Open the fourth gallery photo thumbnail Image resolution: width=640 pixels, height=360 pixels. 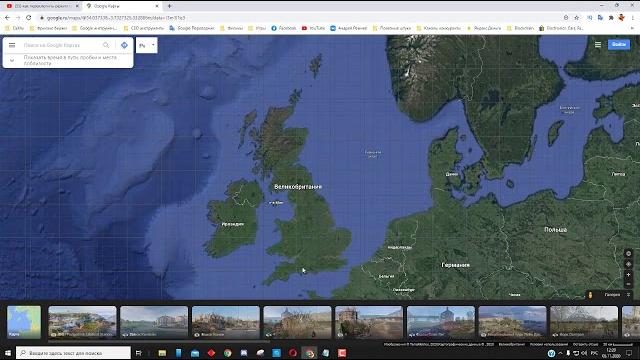tap(298, 322)
